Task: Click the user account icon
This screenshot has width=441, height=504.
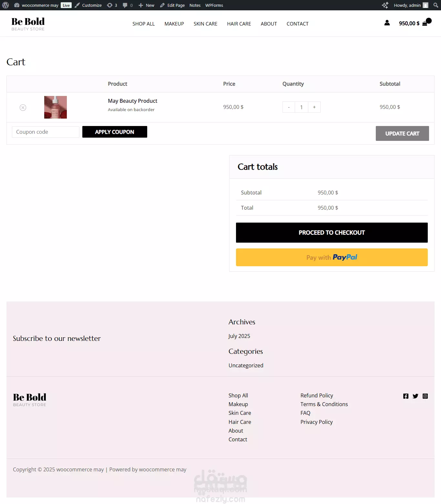Action: [x=387, y=23]
